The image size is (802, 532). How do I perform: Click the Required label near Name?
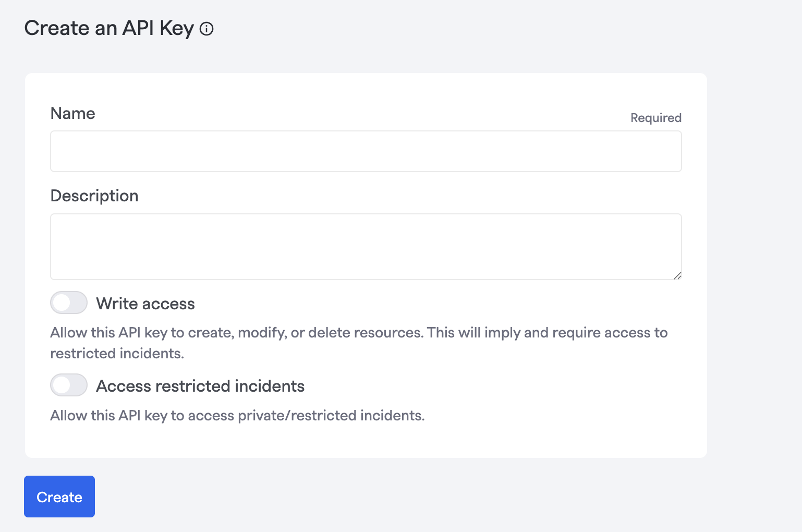(655, 117)
